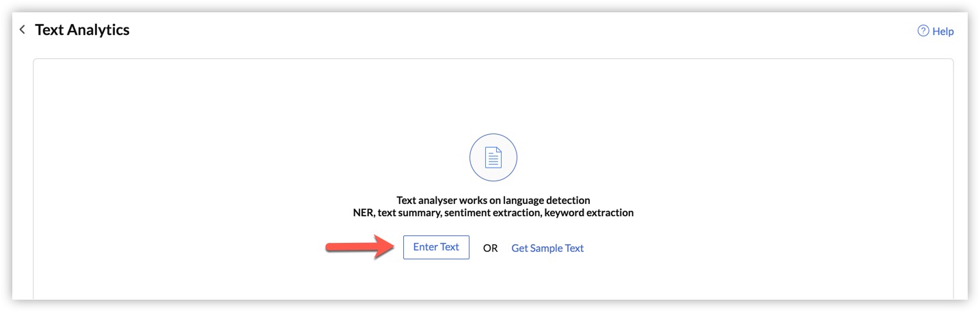Click the phrase "text summary"

tap(399, 213)
